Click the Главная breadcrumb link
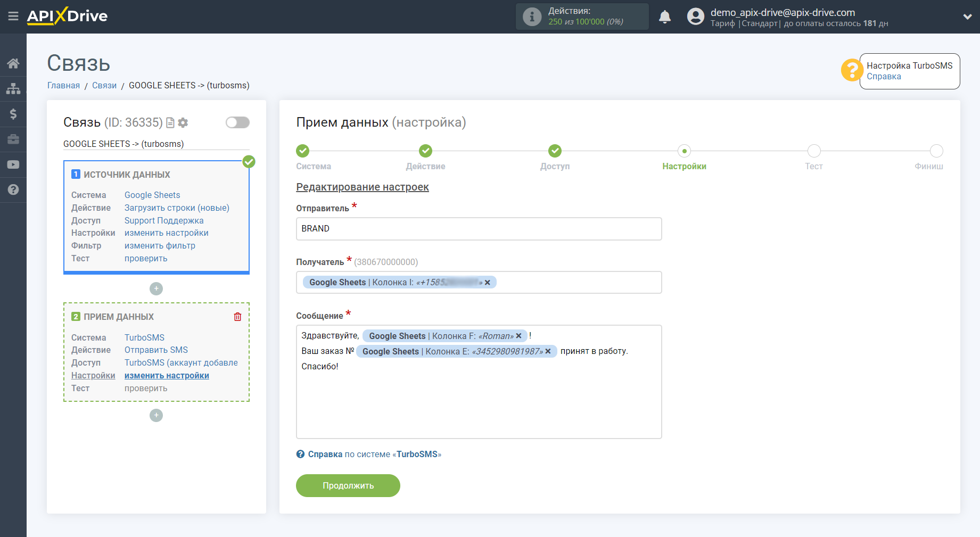This screenshot has height=537, width=980. [63, 86]
